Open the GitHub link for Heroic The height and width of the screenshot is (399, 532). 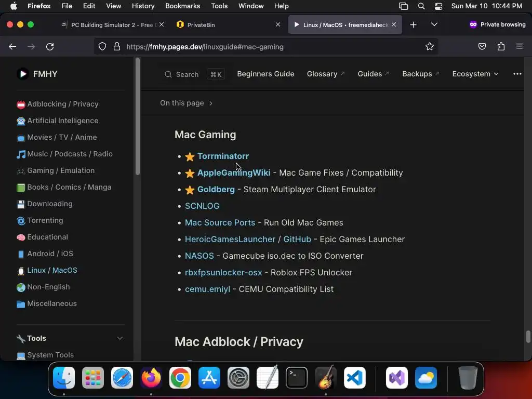pos(297,239)
